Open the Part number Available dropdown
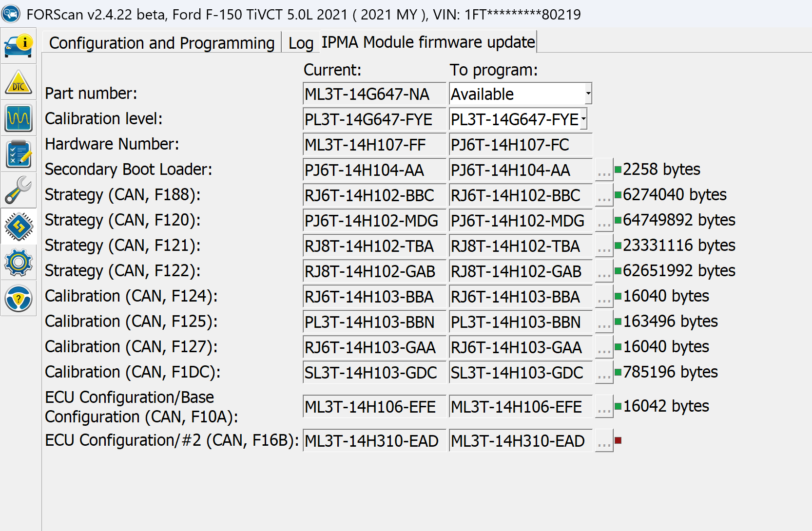Screen dimensions: 812x531 (x=520, y=94)
